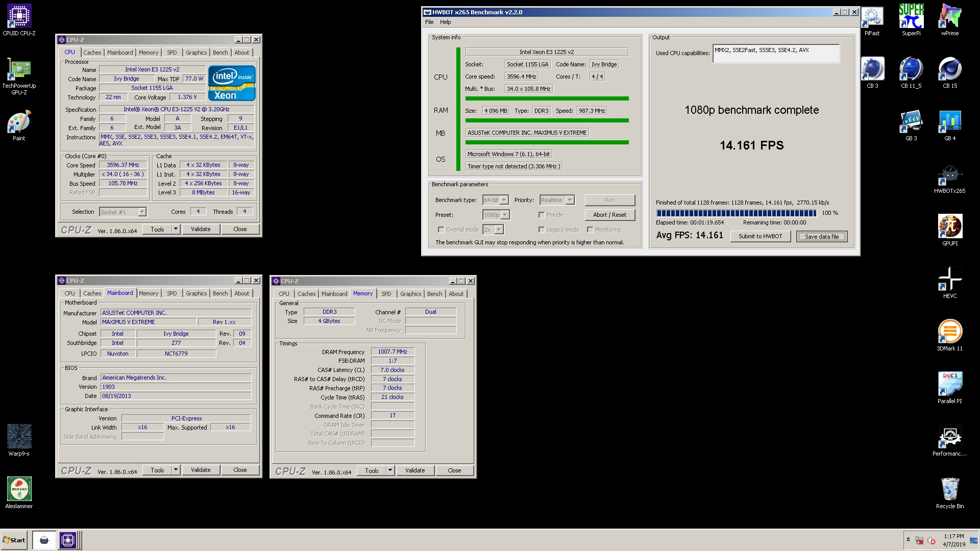This screenshot has width=980, height=551.
Task: Toggle Pmode checkbox
Action: (542, 215)
